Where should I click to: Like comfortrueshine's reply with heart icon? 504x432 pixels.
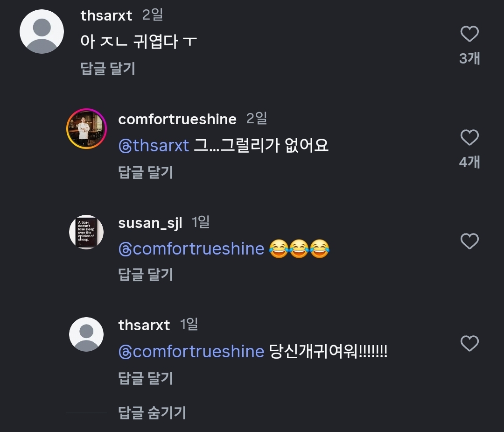(x=469, y=138)
